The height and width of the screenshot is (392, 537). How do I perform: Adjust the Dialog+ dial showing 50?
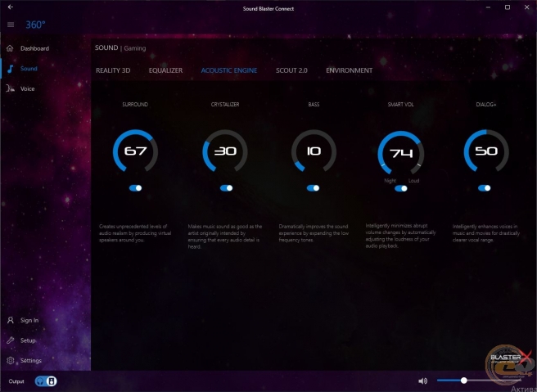tap(486, 151)
